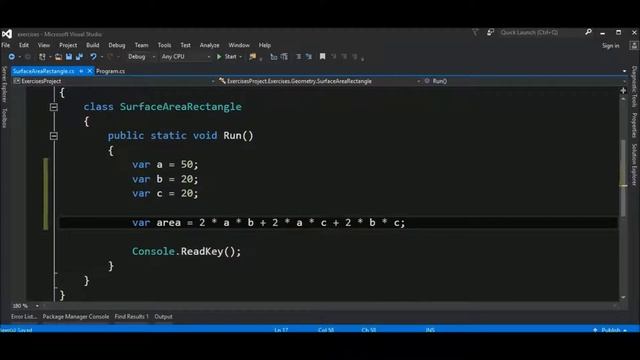640x360 pixels.
Task: Open the Output panel tab
Action: click(x=163, y=317)
